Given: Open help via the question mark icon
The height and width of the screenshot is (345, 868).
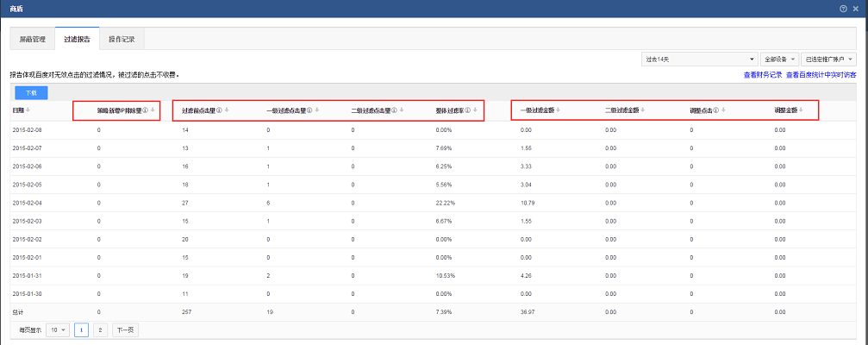Looking at the screenshot, I should [844, 9].
